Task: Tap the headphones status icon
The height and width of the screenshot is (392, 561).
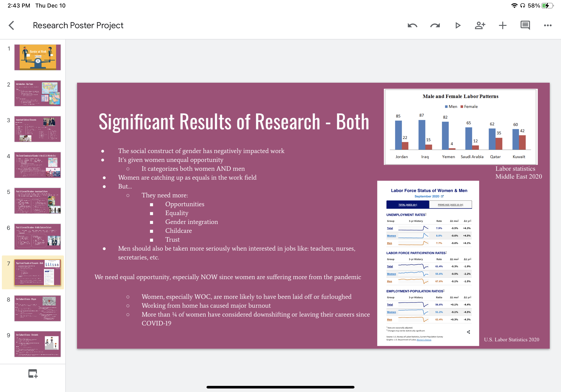Action: 523,6
